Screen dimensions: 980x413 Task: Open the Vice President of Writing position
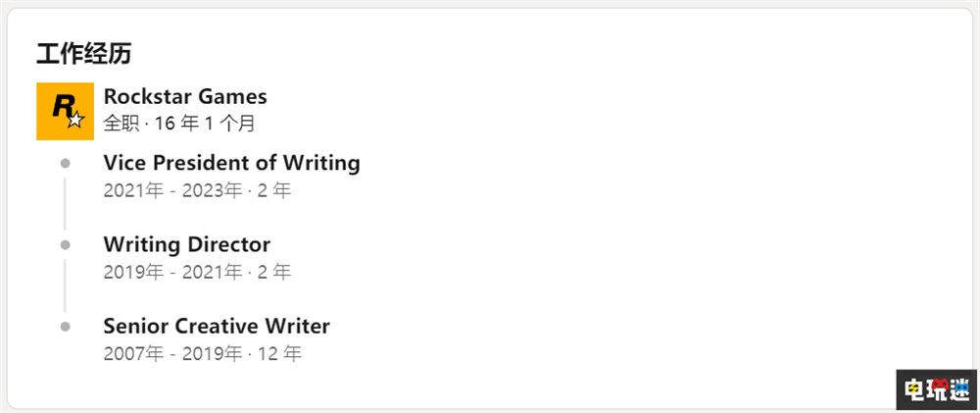[x=231, y=162]
